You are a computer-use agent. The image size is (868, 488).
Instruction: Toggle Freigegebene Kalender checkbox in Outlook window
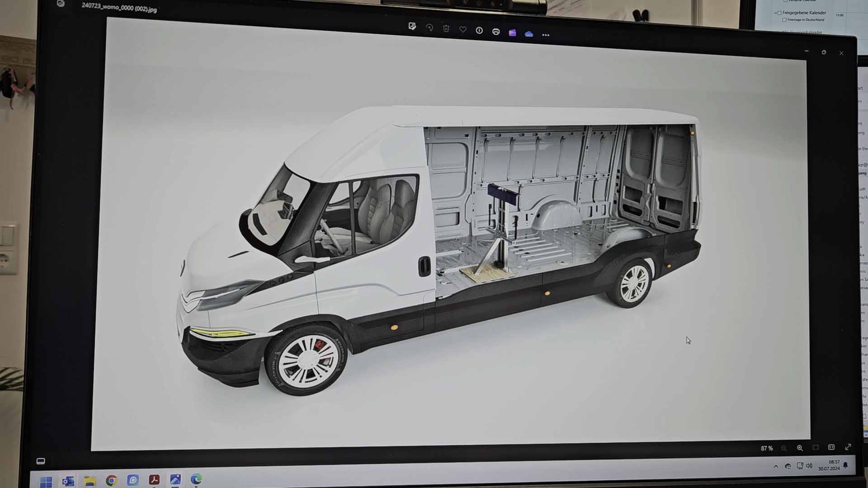click(779, 13)
